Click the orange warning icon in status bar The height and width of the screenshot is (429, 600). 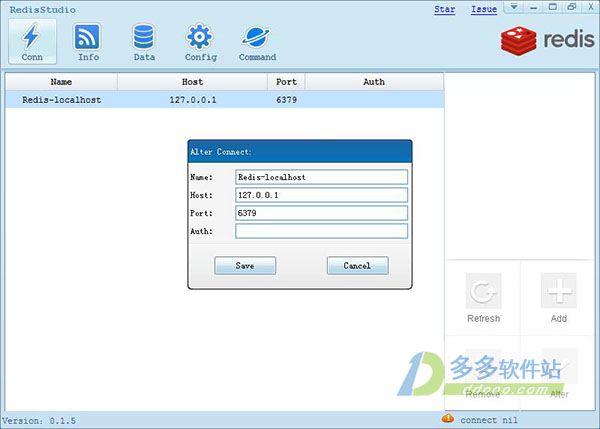pos(448,418)
